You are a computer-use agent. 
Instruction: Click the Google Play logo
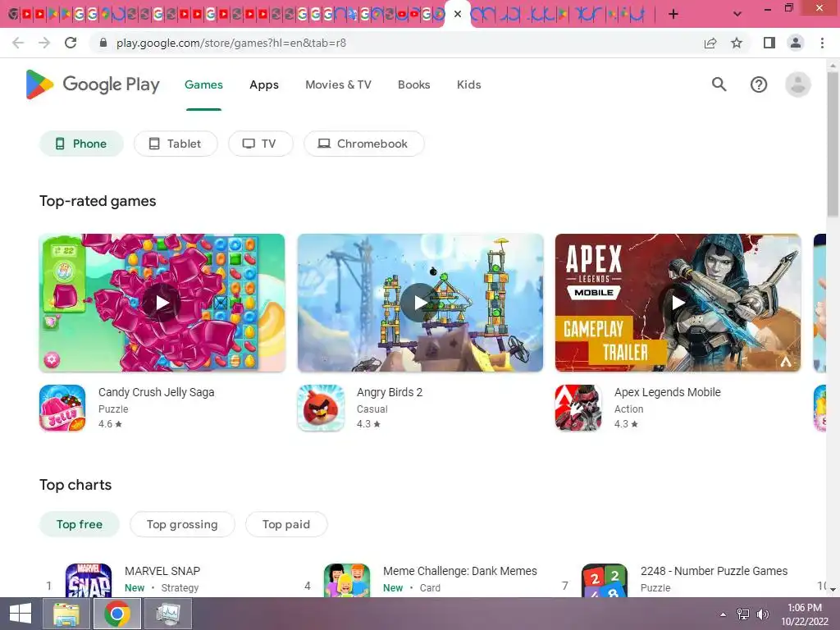93,84
